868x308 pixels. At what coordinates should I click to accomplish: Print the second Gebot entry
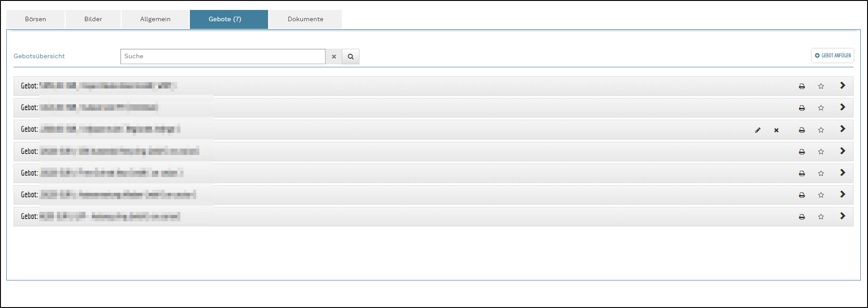pos(802,108)
